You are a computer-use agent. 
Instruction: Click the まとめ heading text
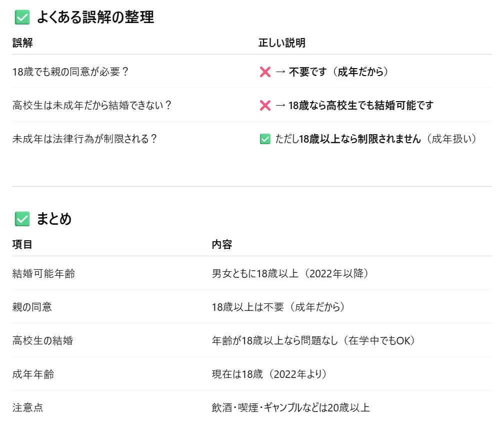pos(54,219)
